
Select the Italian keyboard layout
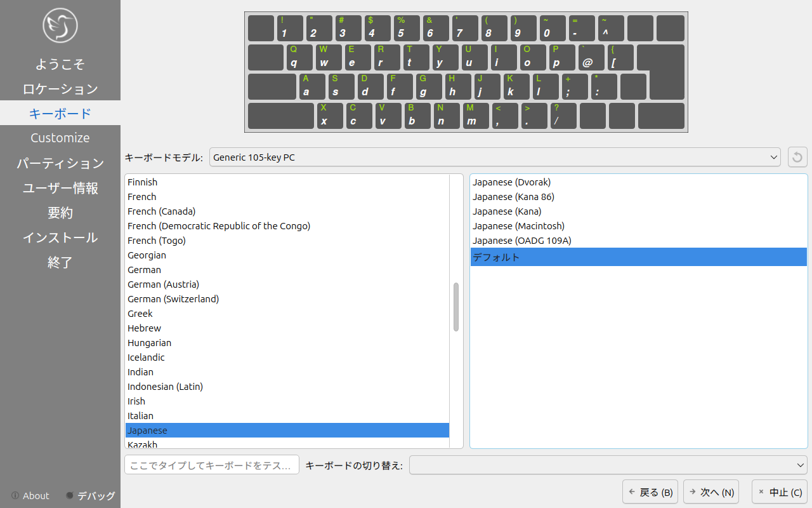[x=287, y=416]
